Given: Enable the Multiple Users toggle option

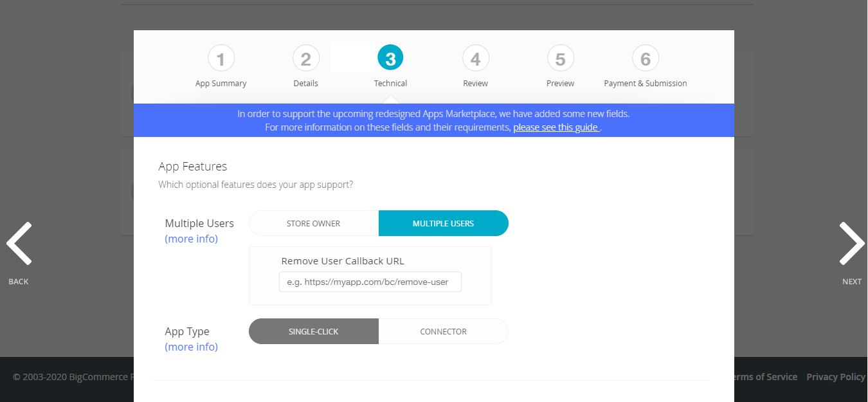Looking at the screenshot, I should tap(444, 224).
